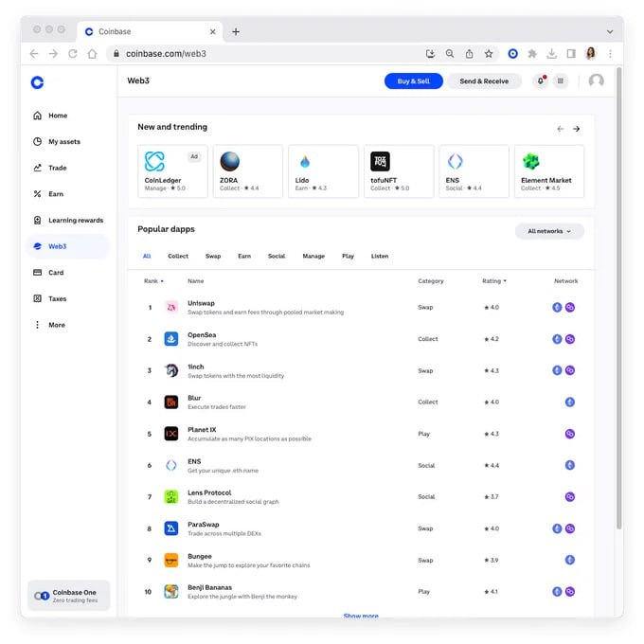The width and height of the screenshot is (644, 644).
Task: Click the Blur dapp icon
Action: 171,402
